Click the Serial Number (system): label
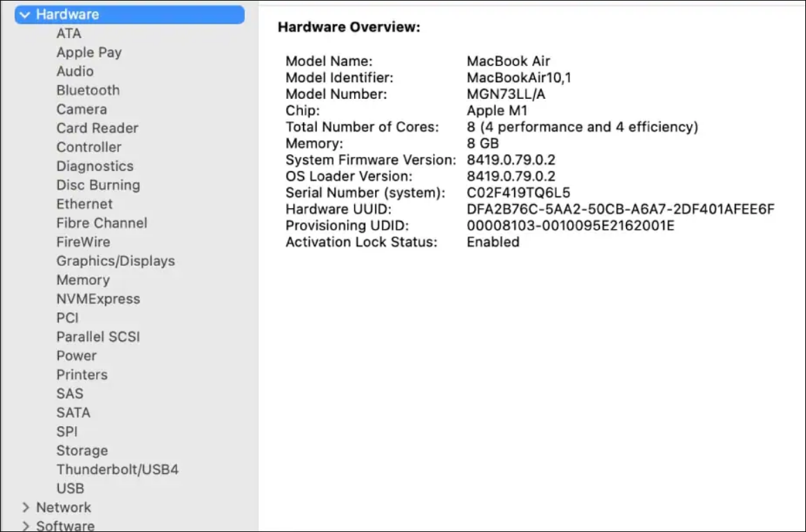The height and width of the screenshot is (532, 806). point(365,193)
